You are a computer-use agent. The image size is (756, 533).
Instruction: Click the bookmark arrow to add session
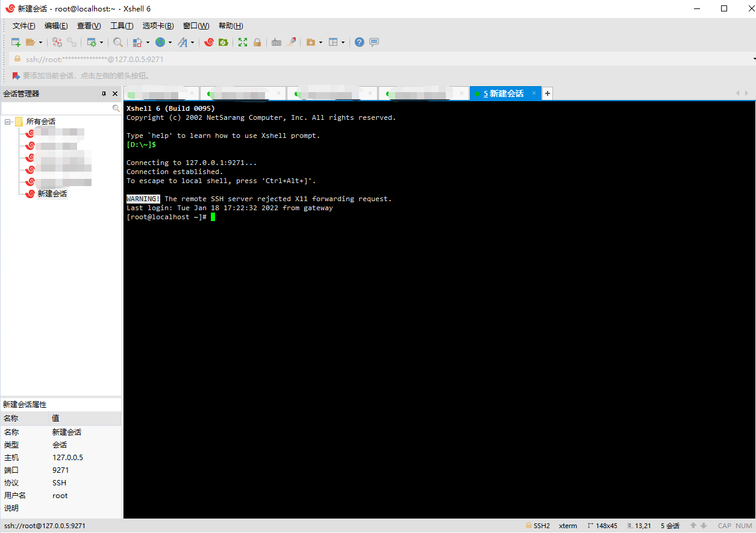coord(16,76)
